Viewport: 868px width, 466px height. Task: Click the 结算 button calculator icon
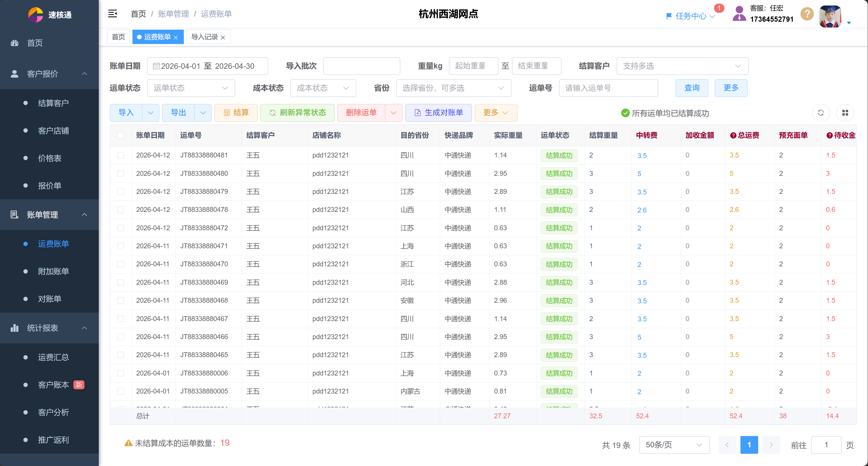tap(227, 113)
